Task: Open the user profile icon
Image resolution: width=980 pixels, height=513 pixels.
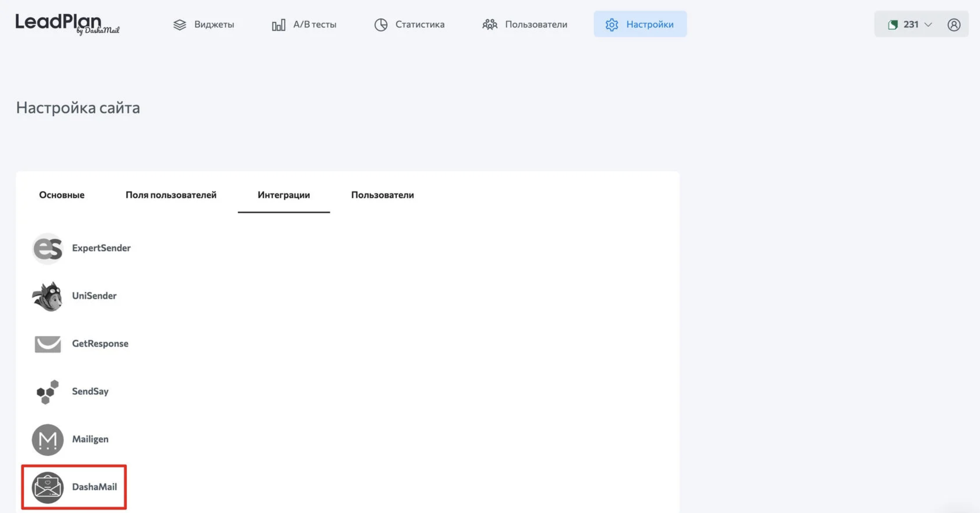Action: [x=954, y=25]
